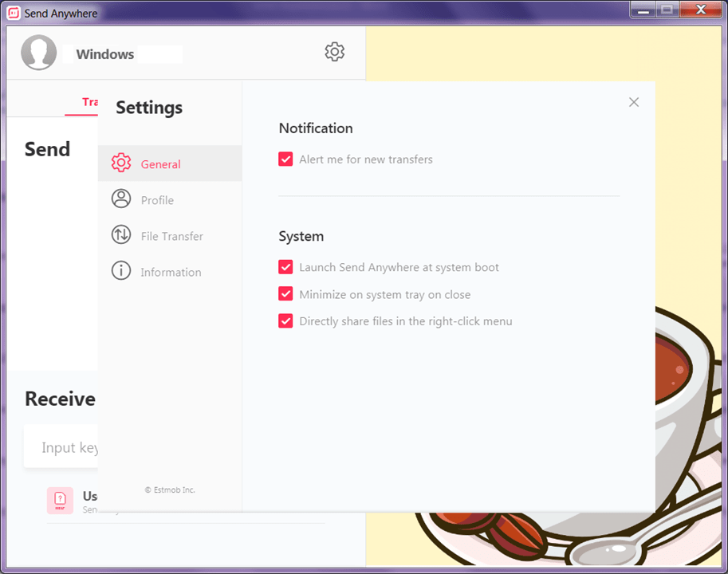
Task: Uncheck Alert me for new transfers
Action: tap(285, 159)
